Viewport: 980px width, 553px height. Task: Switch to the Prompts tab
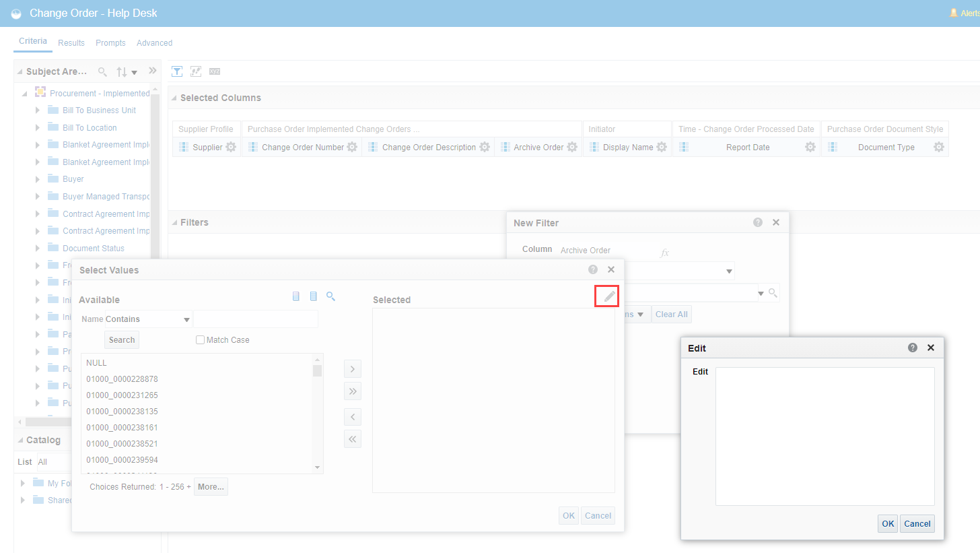tap(110, 42)
